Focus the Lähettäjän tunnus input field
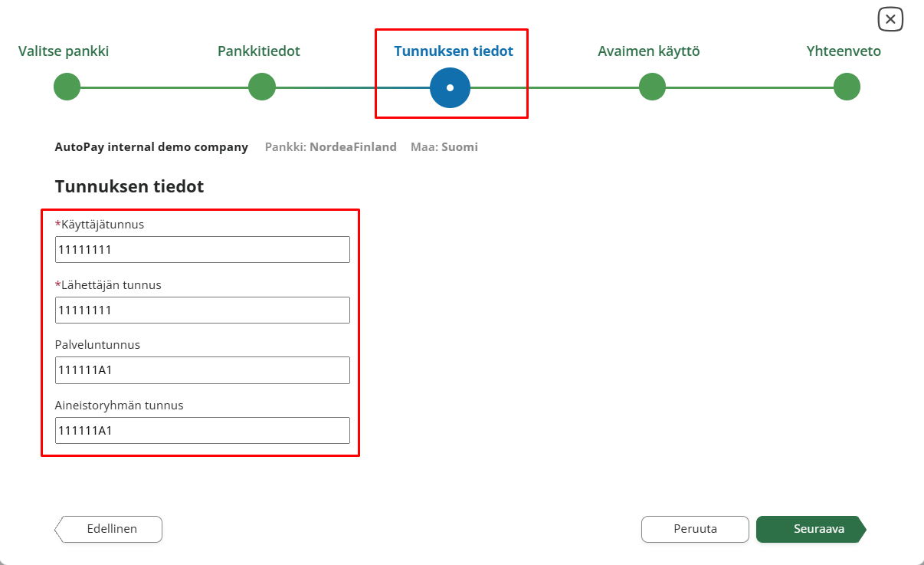 pos(202,310)
